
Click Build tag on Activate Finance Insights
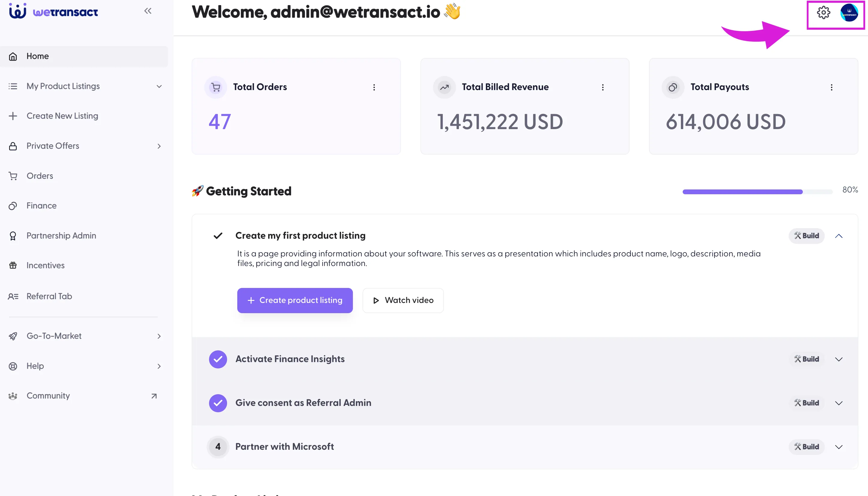[x=806, y=359]
